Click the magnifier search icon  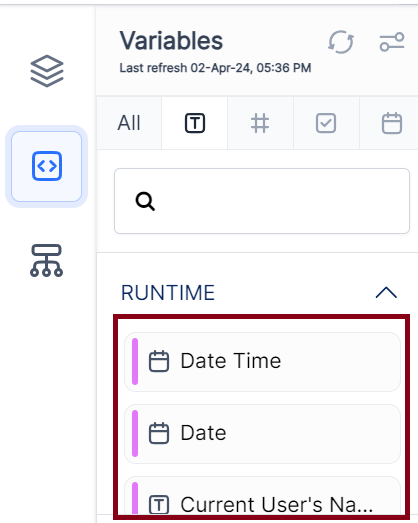pyautogui.click(x=145, y=201)
